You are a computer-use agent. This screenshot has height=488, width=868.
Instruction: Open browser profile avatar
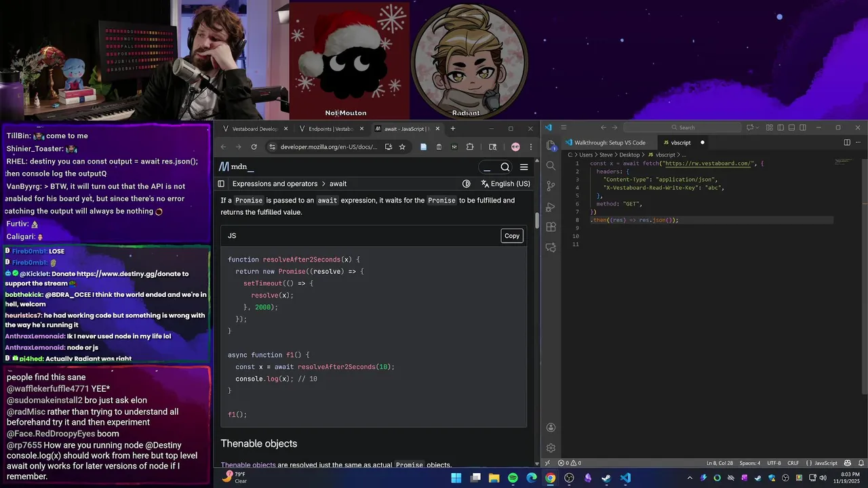pos(515,146)
